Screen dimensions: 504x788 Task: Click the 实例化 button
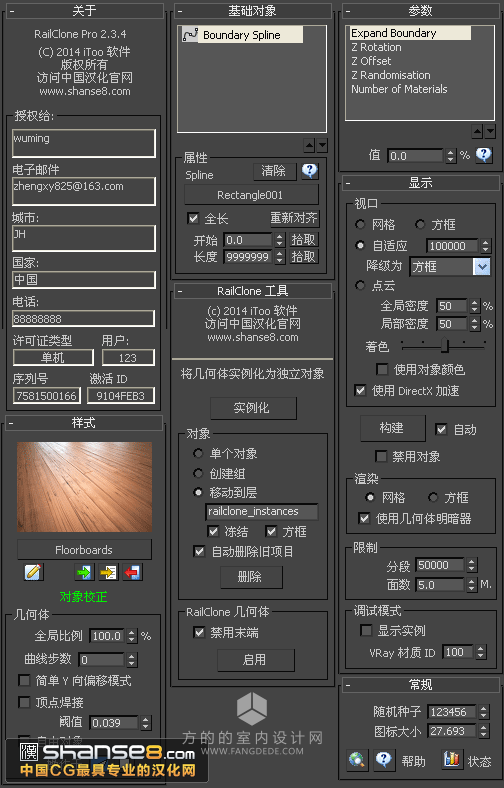tap(253, 408)
